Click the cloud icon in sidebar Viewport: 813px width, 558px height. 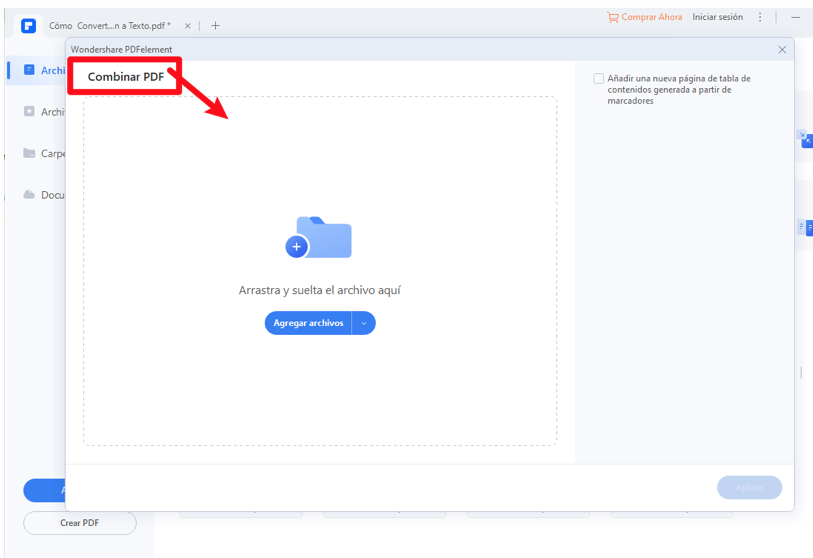click(29, 194)
